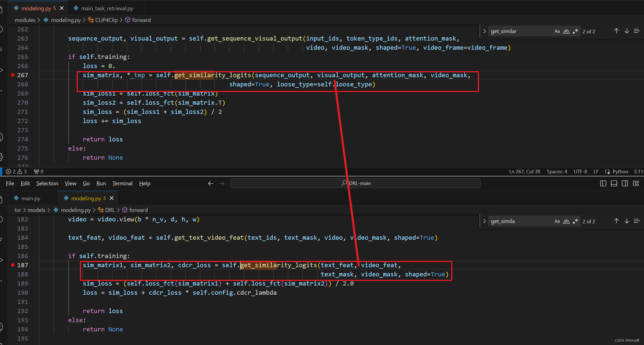Toggle breakpoint on line 267
Image resolution: width=644 pixels, height=345 pixels.
(12, 75)
